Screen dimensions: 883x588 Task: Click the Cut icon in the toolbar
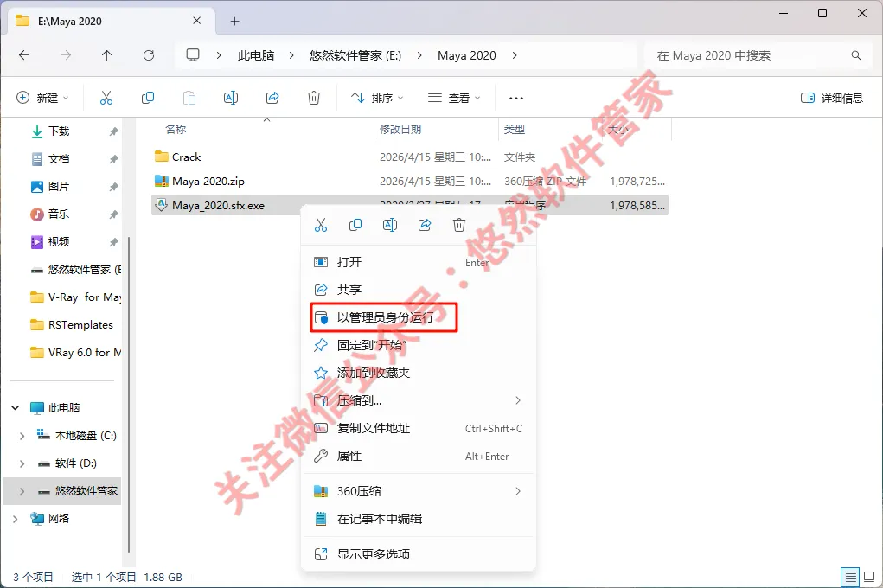(106, 98)
